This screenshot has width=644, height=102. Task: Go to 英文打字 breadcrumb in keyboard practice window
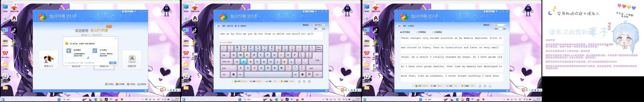(230, 26)
